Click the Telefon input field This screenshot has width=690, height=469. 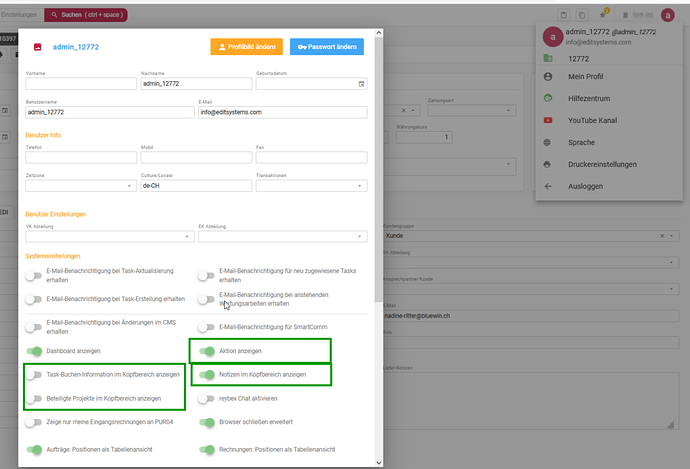pos(81,158)
